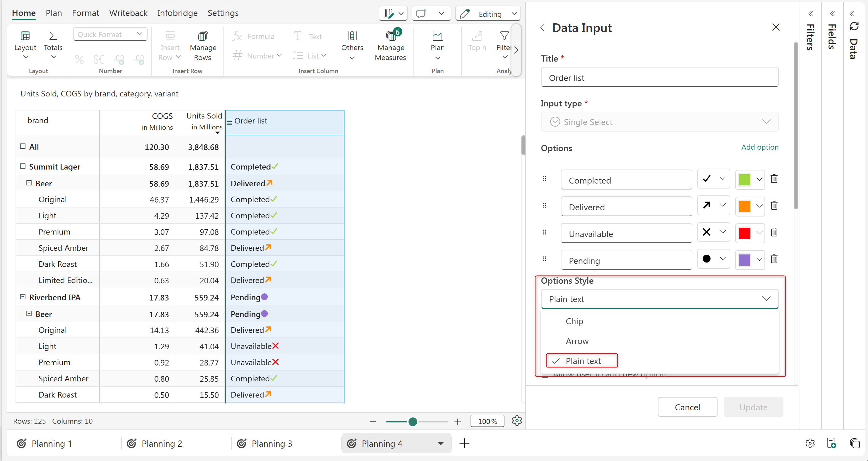
Task: Open the Layout tool in ribbon
Action: [25, 36]
